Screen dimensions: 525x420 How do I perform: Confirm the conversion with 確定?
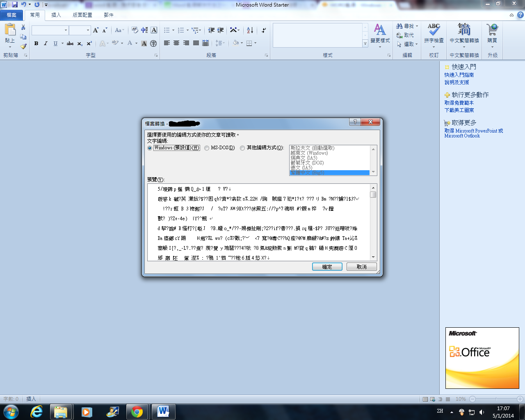coord(327,267)
